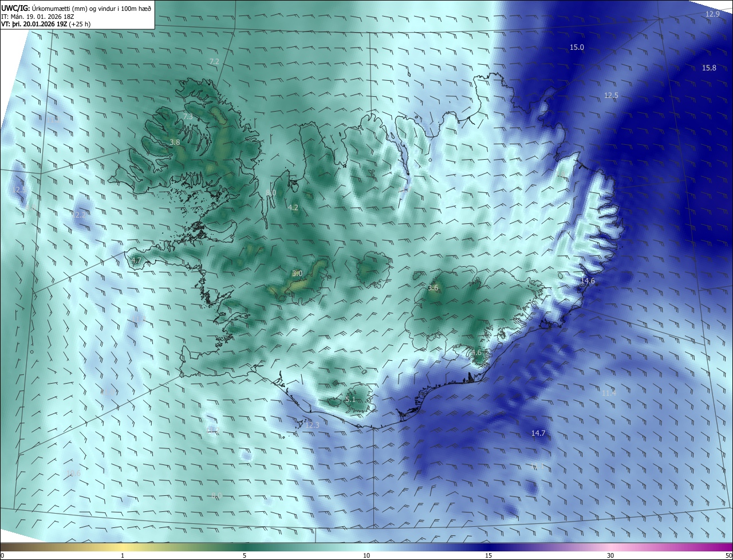The width and height of the screenshot is (733, 560).
Task: Click the 3.0 value label
Action: [x=297, y=273]
